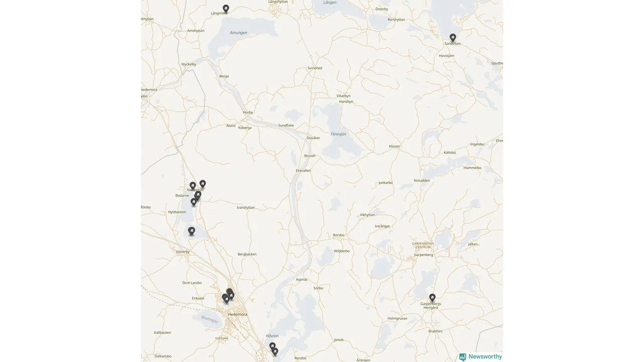Click the upper marker beside Hovran label
The image size is (644, 362).
(272, 346)
